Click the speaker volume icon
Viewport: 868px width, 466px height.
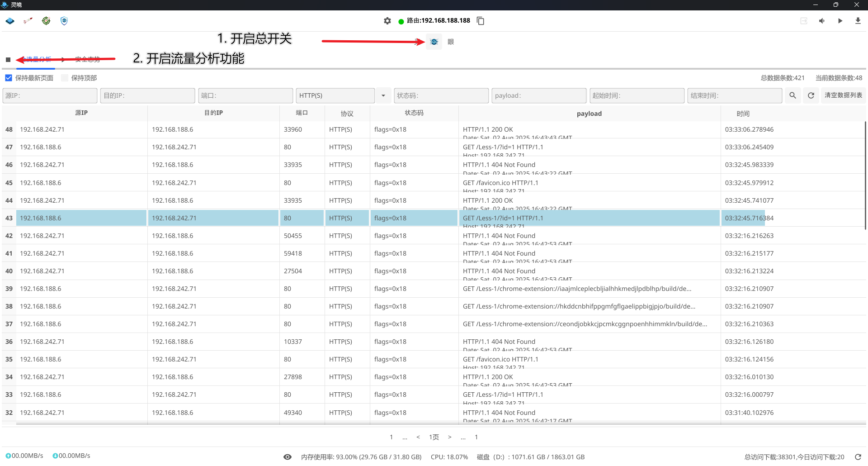(x=822, y=21)
